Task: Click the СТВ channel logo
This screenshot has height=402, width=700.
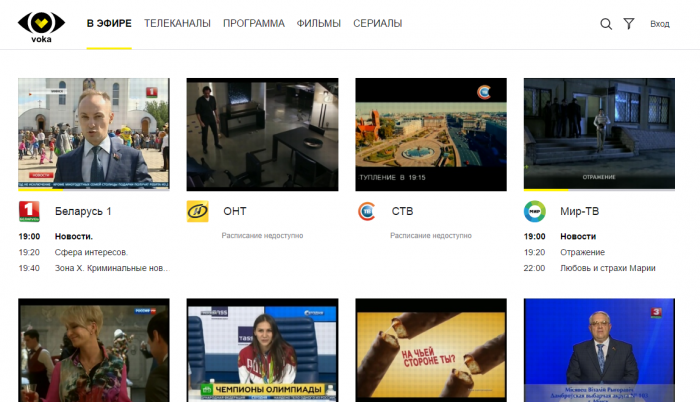Action: pyautogui.click(x=367, y=211)
